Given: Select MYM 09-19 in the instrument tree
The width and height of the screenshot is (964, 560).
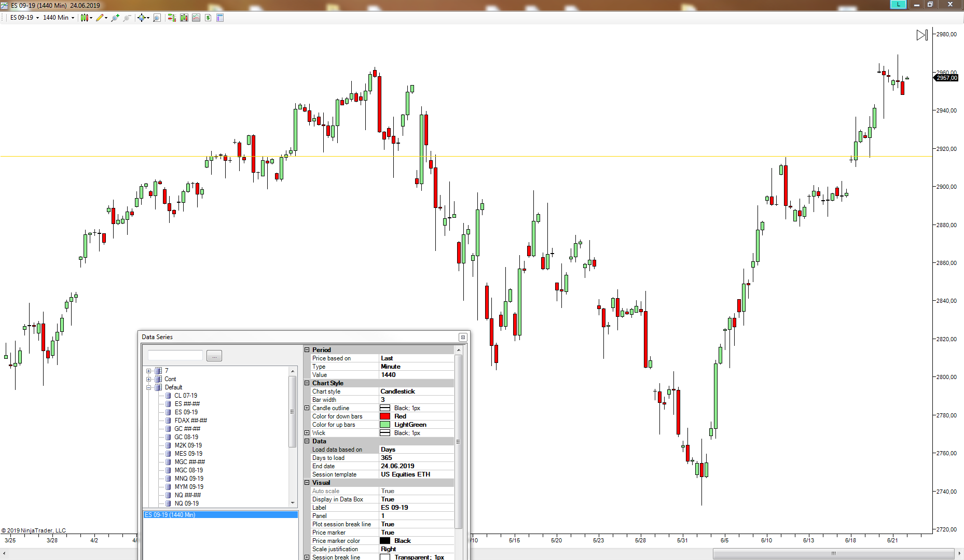Looking at the screenshot, I should click(189, 487).
